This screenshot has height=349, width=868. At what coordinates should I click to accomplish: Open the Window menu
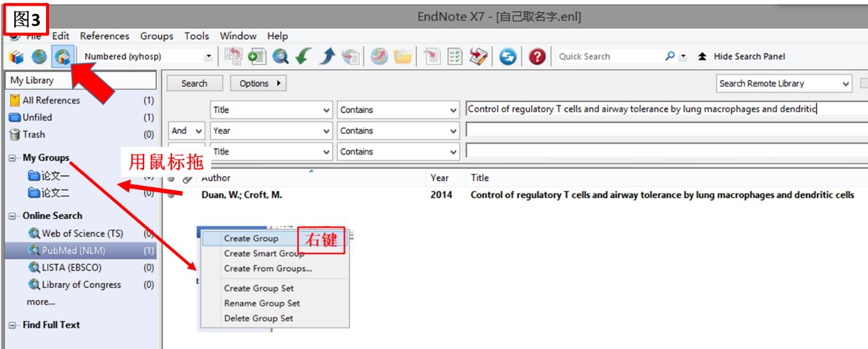tap(238, 36)
